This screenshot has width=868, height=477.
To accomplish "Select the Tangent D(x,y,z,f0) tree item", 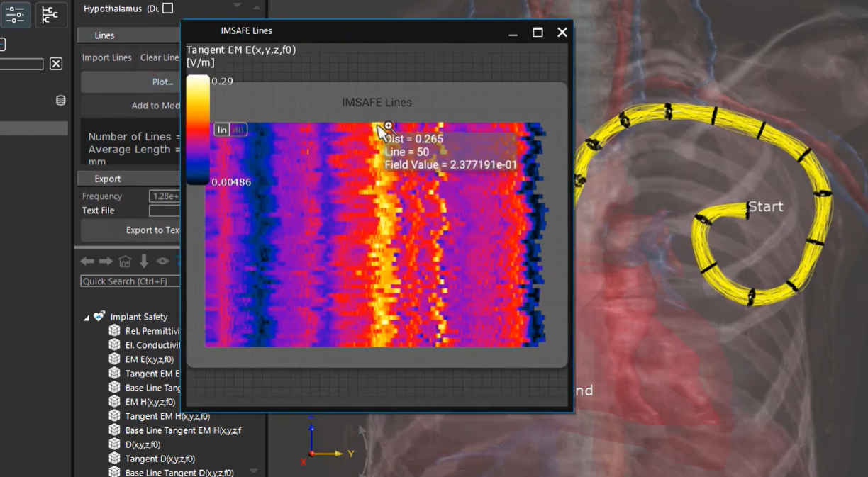I will [x=160, y=459].
